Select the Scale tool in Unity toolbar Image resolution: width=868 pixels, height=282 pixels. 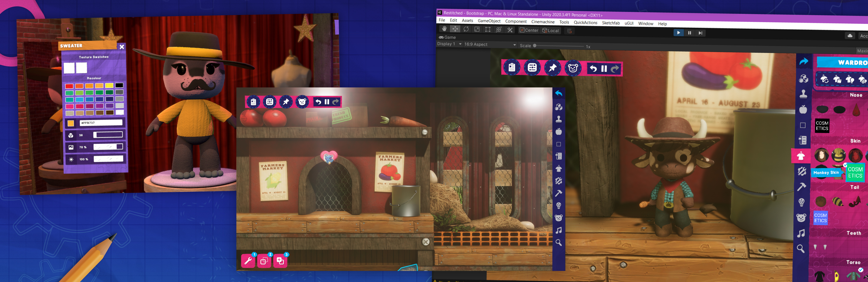click(477, 29)
